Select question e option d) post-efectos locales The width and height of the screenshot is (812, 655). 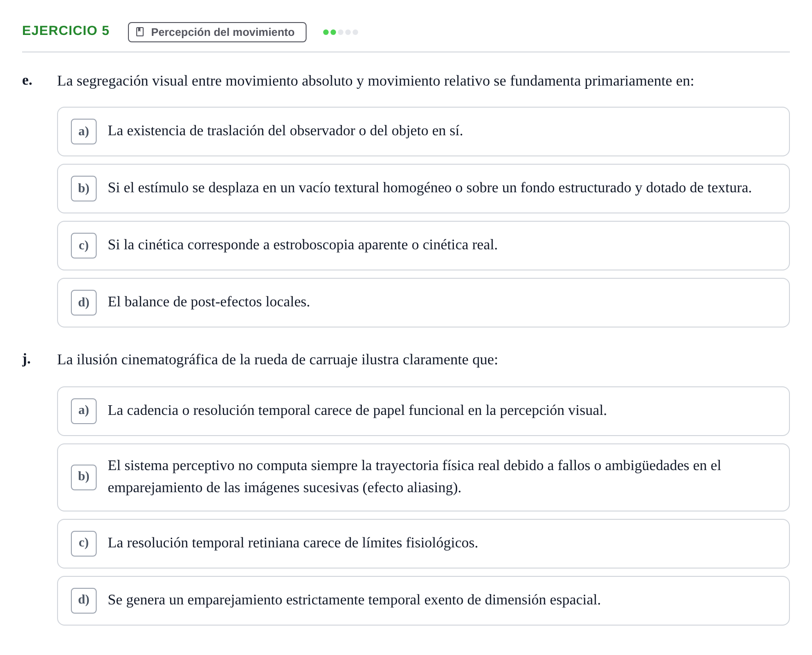tap(423, 303)
